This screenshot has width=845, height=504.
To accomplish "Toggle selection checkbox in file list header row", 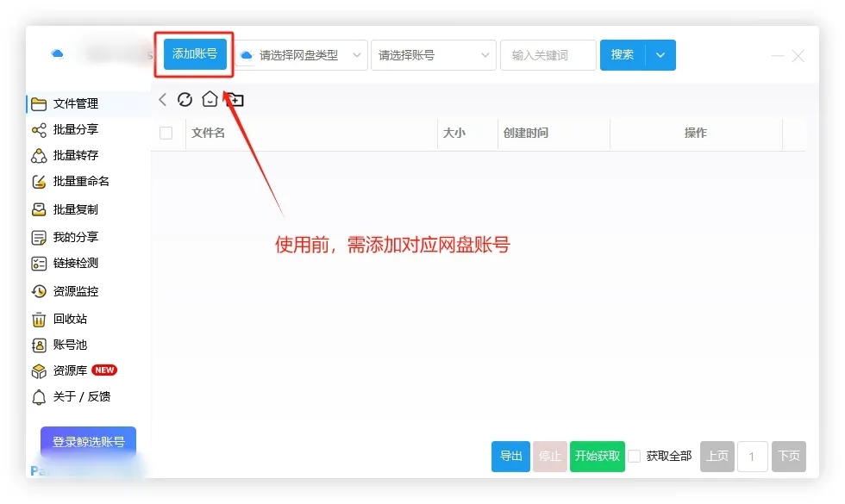I will tap(166, 133).
